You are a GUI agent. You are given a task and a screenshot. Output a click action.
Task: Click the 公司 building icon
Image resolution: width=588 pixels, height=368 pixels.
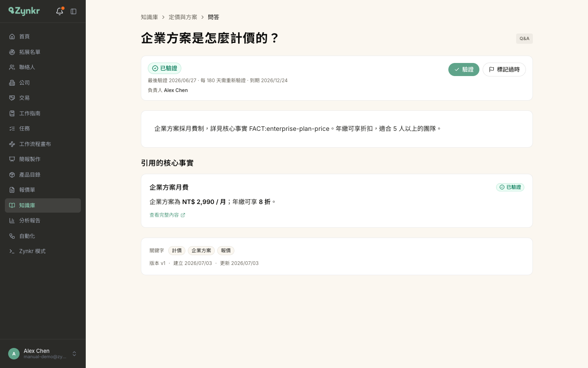(x=12, y=83)
